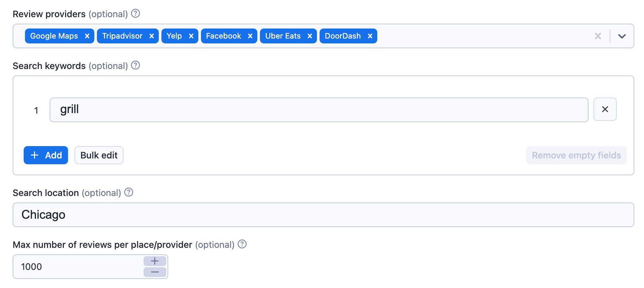Remove the Tripadvisor provider tag
Viewport: 644px width, 288px height.
[x=151, y=36]
